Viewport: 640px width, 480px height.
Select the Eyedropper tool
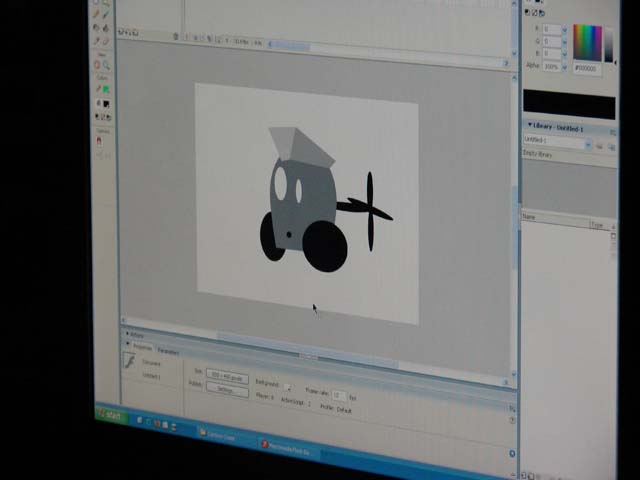coord(97,41)
